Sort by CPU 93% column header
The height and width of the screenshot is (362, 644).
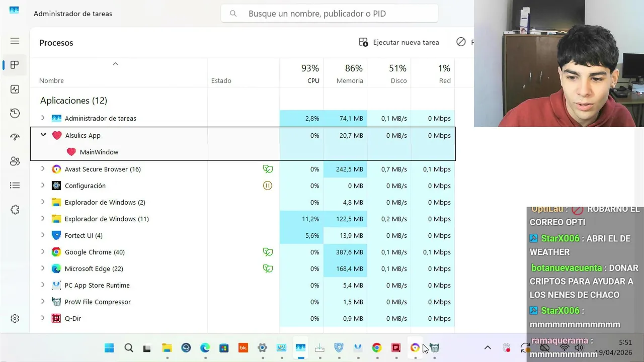[x=301, y=73]
